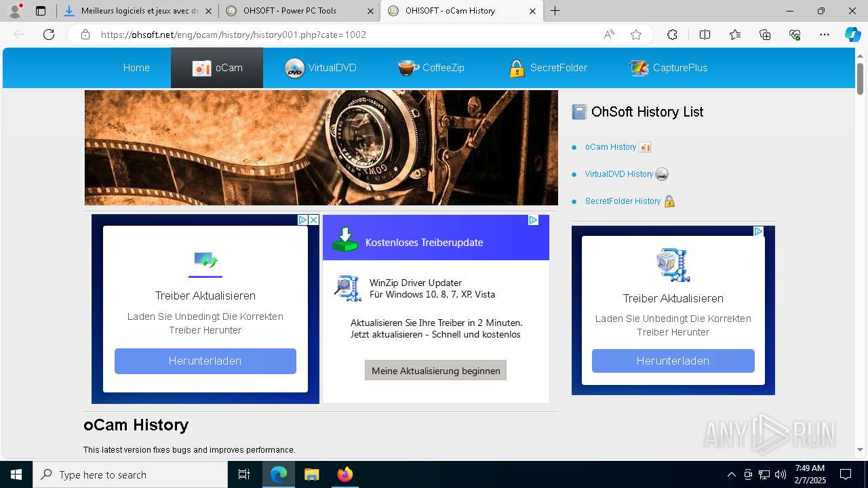
Task: Open the SecretFolder History link
Action: pos(623,201)
